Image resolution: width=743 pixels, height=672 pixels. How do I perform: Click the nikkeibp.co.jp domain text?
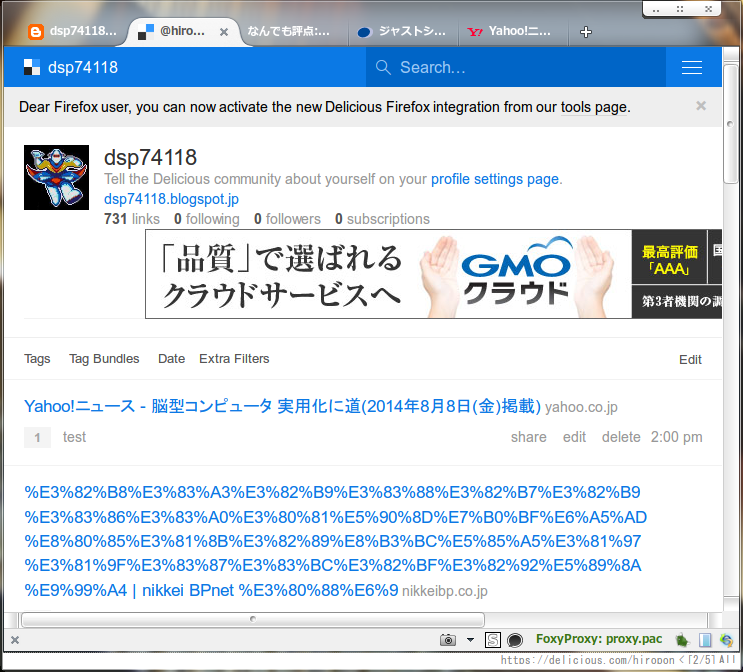pos(444,591)
